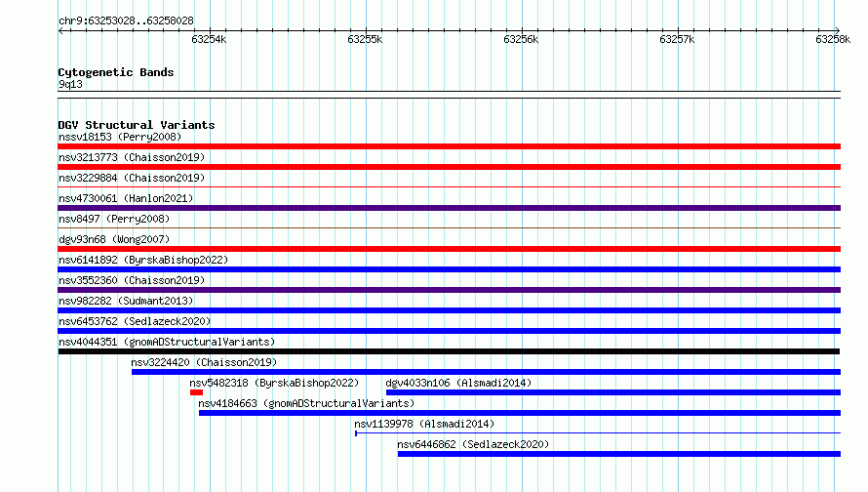Select the 9q13 band label
The image size is (868, 492).
[x=70, y=84]
